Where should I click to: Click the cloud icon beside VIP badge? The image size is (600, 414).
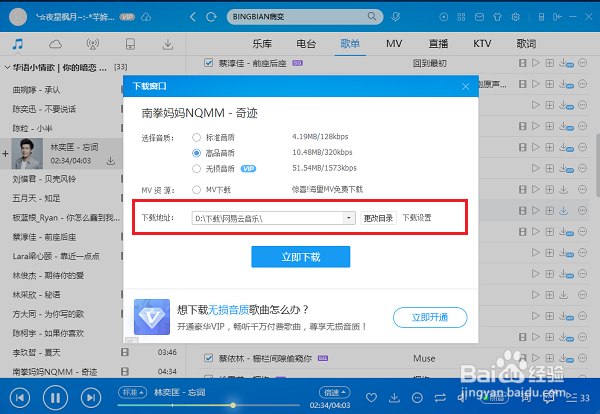(146, 17)
